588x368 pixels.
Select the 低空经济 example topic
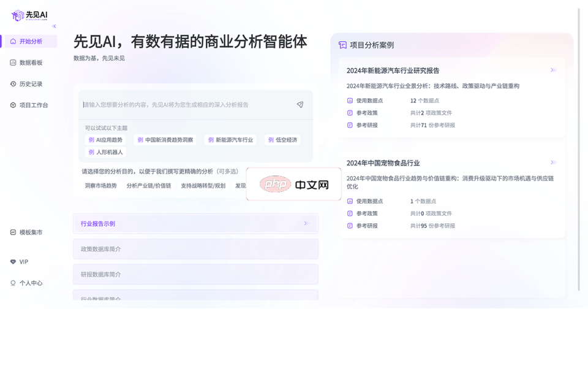(x=282, y=140)
